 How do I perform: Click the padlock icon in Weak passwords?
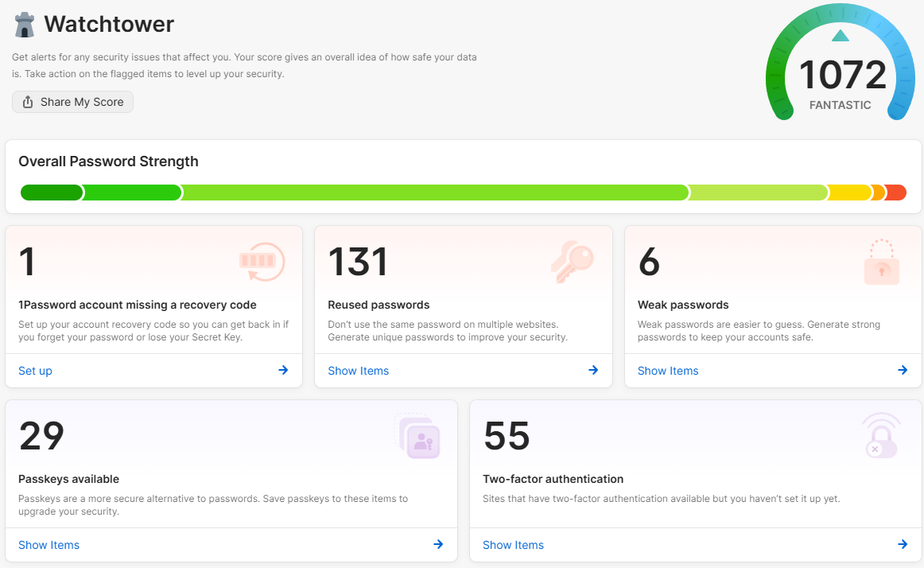(882, 262)
